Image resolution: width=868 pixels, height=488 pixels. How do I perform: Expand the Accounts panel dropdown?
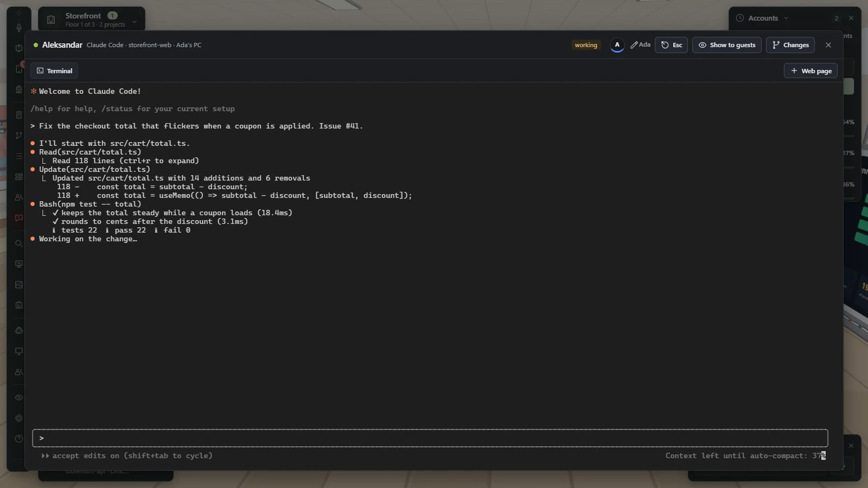(786, 18)
